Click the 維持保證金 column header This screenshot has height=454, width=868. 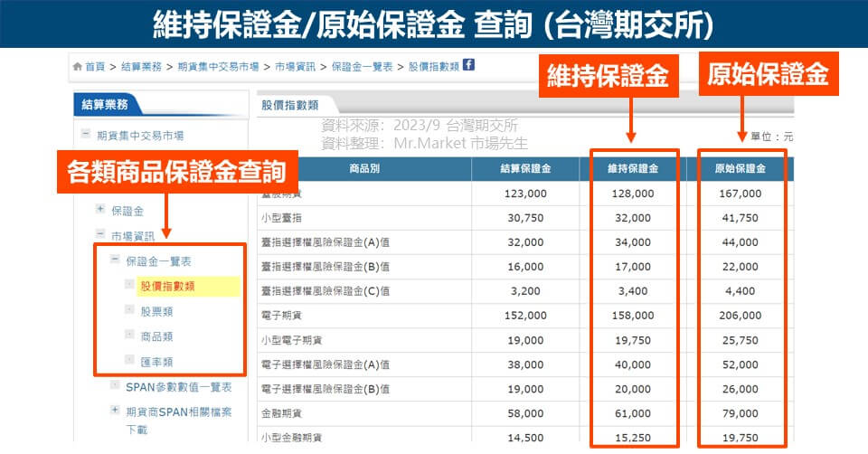pos(632,169)
